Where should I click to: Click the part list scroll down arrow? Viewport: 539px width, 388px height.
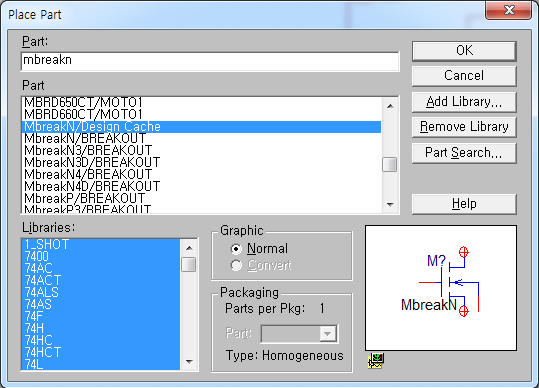[390, 205]
